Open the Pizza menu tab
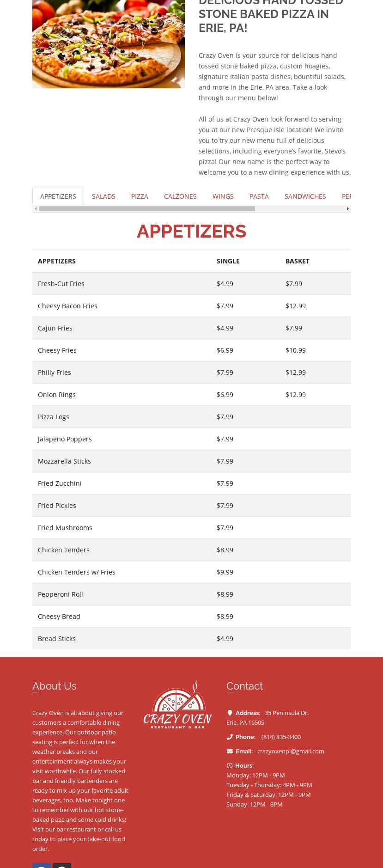Viewport: 383px width, 868px height. click(140, 196)
